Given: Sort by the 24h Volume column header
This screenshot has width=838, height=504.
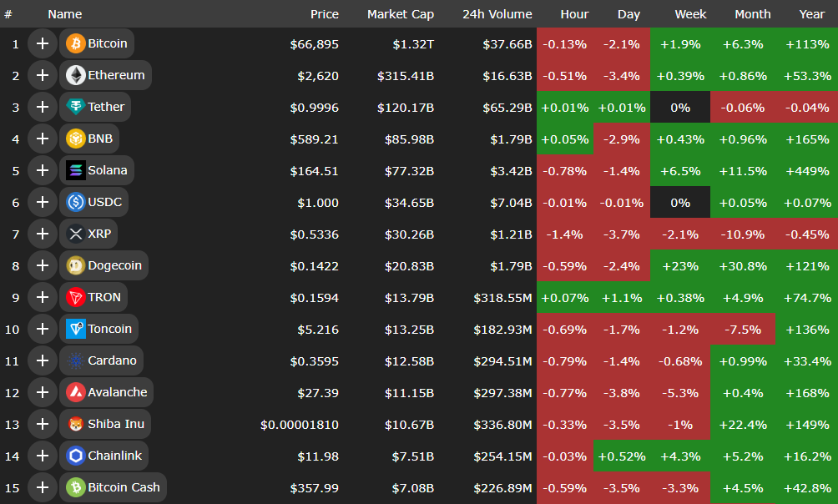Looking at the screenshot, I should 497,14.
